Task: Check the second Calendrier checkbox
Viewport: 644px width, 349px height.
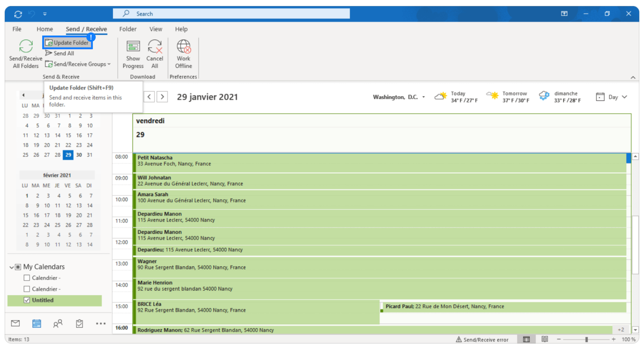Action: click(27, 289)
